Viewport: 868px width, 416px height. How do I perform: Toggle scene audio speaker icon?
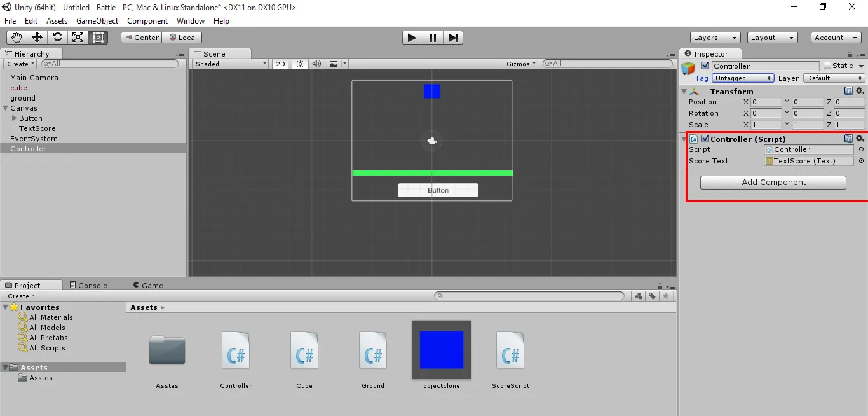tap(316, 64)
